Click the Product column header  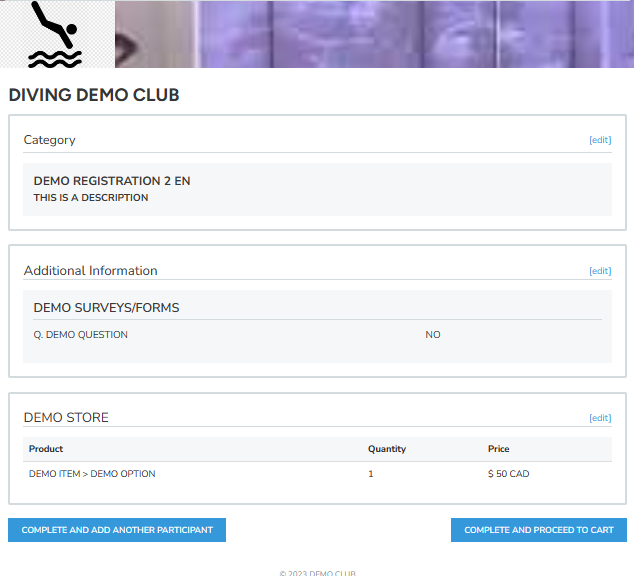pyautogui.click(x=46, y=449)
